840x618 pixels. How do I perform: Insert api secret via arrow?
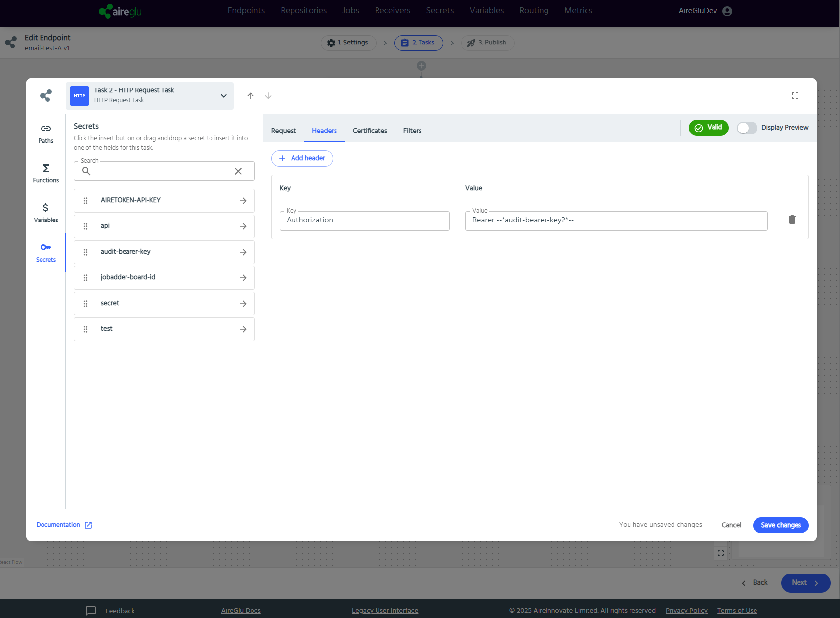coord(243,226)
